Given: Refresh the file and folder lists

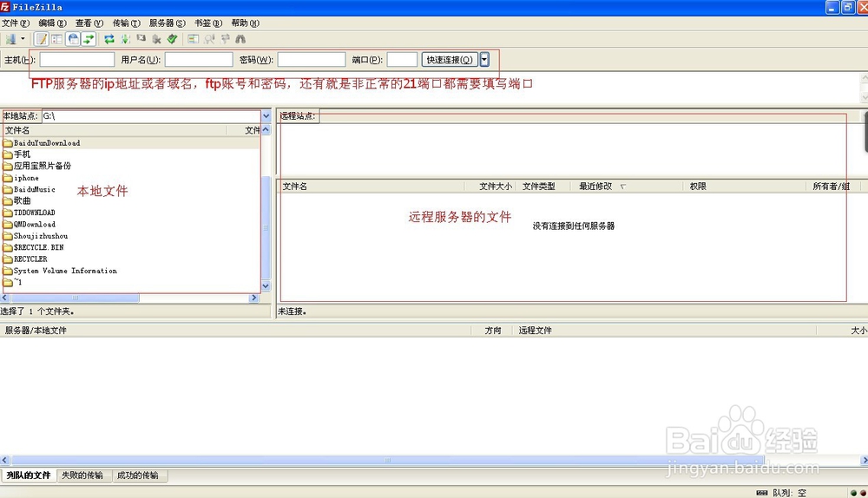Looking at the screenshot, I should (109, 39).
